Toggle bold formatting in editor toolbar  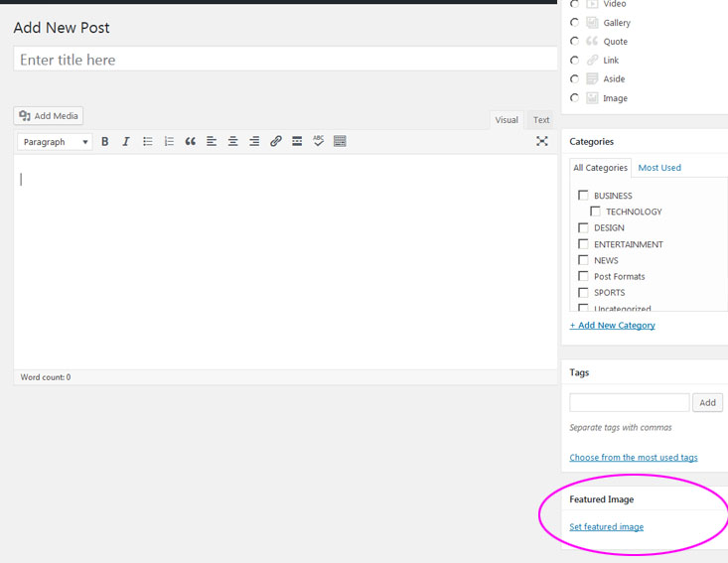[105, 142]
